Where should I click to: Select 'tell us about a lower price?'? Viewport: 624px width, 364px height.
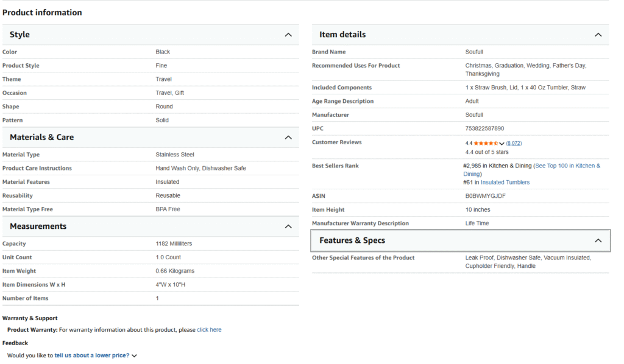coord(92,355)
